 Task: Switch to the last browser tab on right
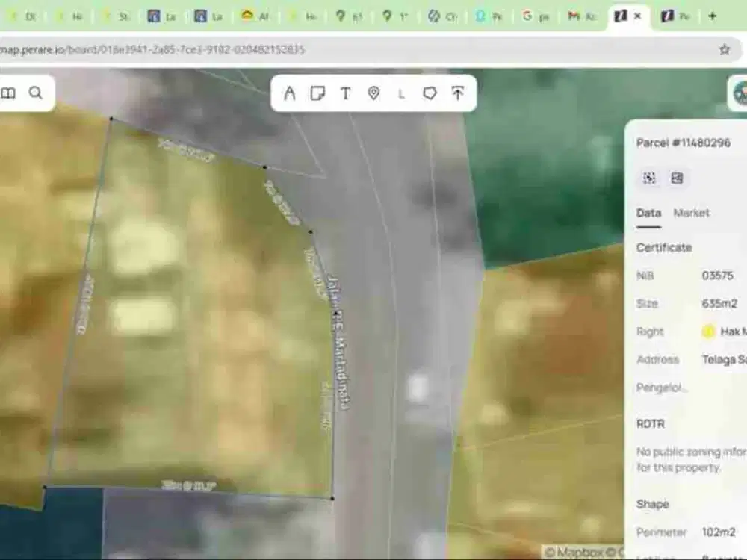click(x=675, y=16)
